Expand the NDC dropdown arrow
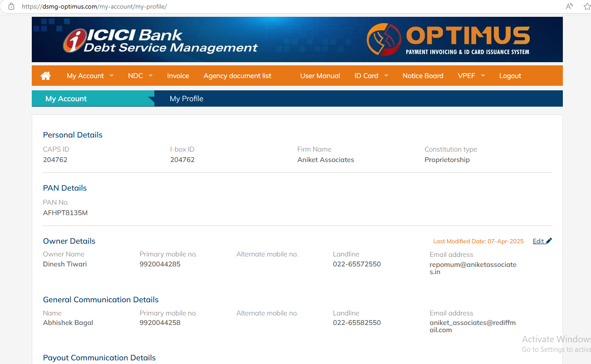Viewport: 591px width, 364px height. [151, 76]
